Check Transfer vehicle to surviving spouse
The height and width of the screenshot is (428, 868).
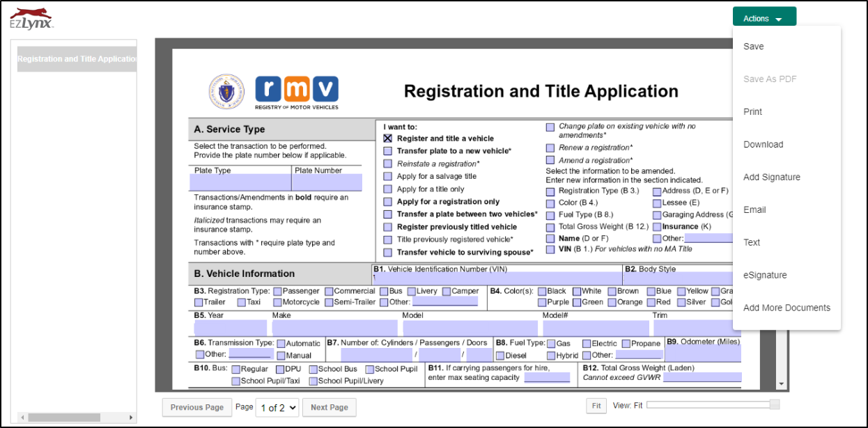coord(388,253)
